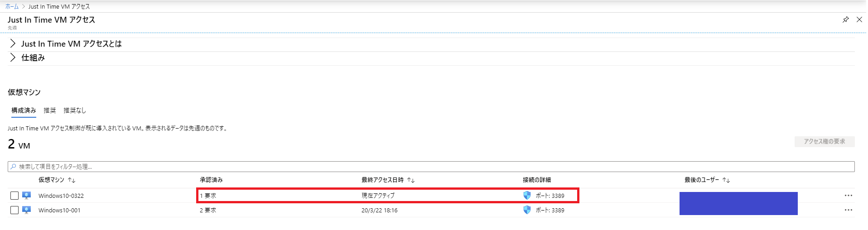Click the Windows10-0322 VM name
Image resolution: width=868 pixels, height=230 pixels.
click(x=61, y=196)
